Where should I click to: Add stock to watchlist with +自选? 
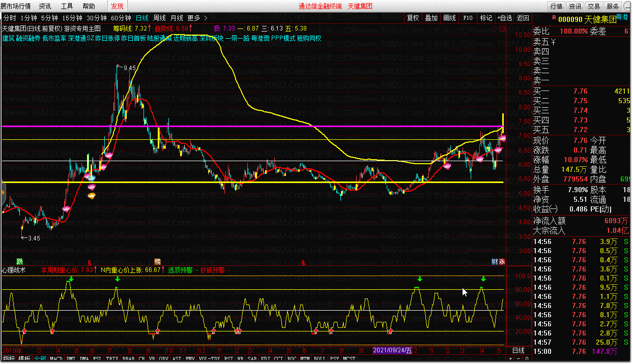click(x=505, y=18)
